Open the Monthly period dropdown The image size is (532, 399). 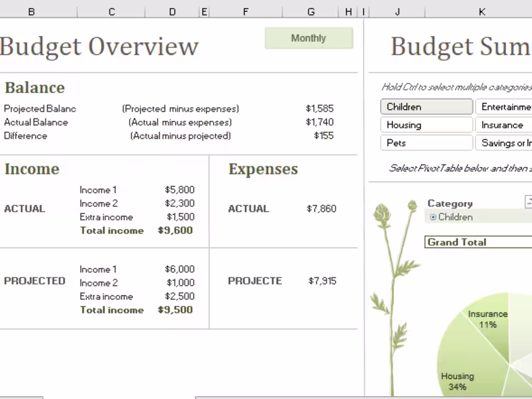(x=309, y=38)
